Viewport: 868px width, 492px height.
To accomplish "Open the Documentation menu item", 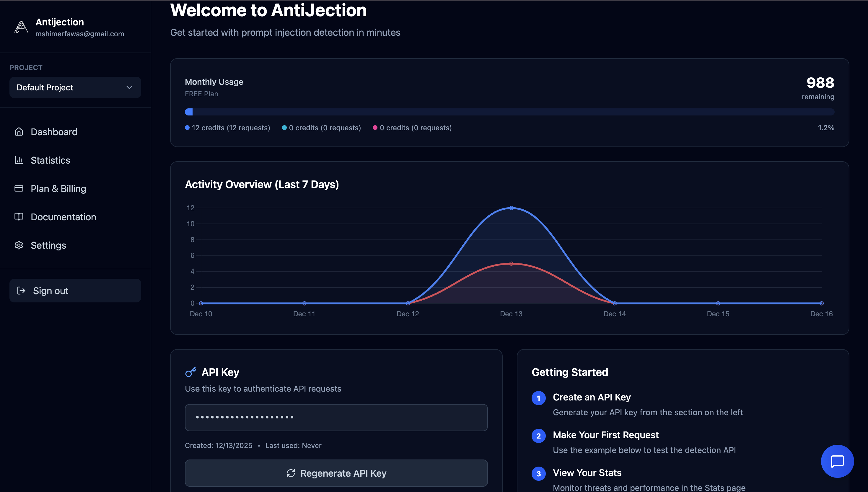I will (63, 217).
